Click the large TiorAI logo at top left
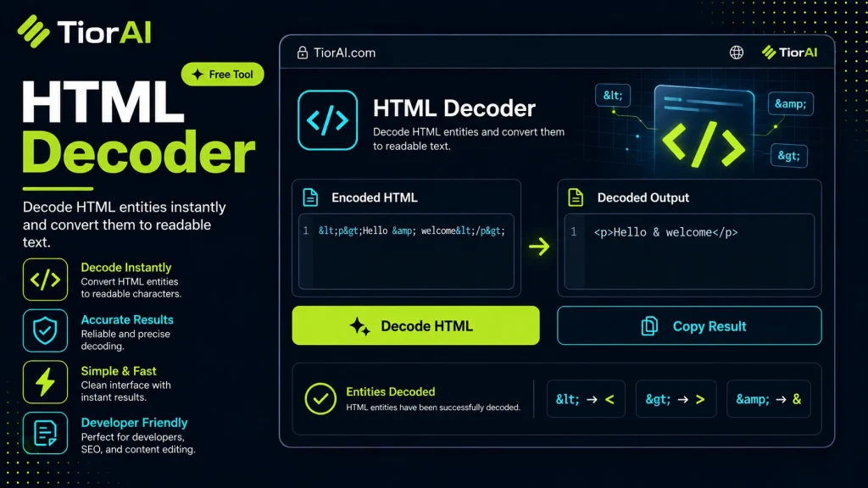 pos(84,31)
